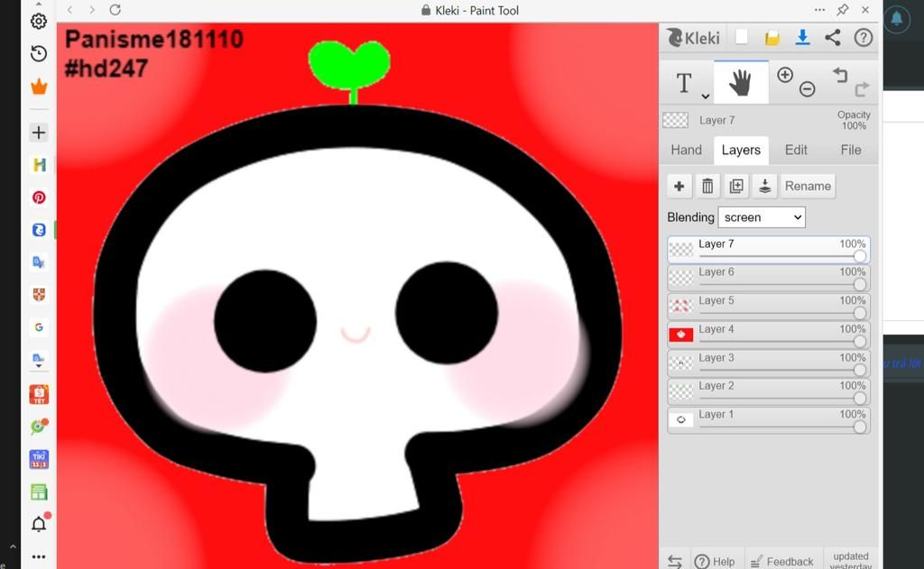The width and height of the screenshot is (924, 569).
Task: Switch to the Layers tab
Action: [741, 151]
